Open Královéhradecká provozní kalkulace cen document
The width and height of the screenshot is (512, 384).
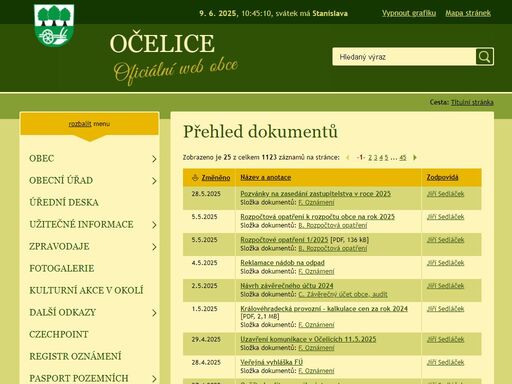[324, 309]
